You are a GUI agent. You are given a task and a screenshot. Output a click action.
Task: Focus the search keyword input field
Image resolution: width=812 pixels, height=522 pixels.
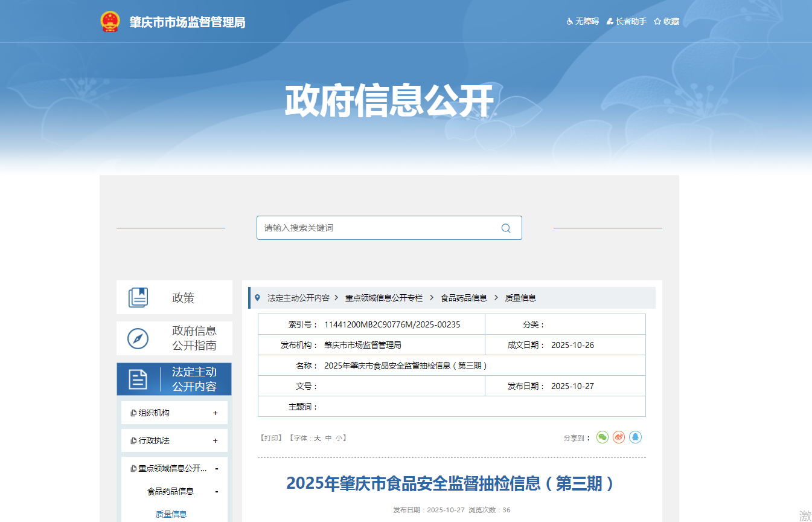click(x=377, y=228)
